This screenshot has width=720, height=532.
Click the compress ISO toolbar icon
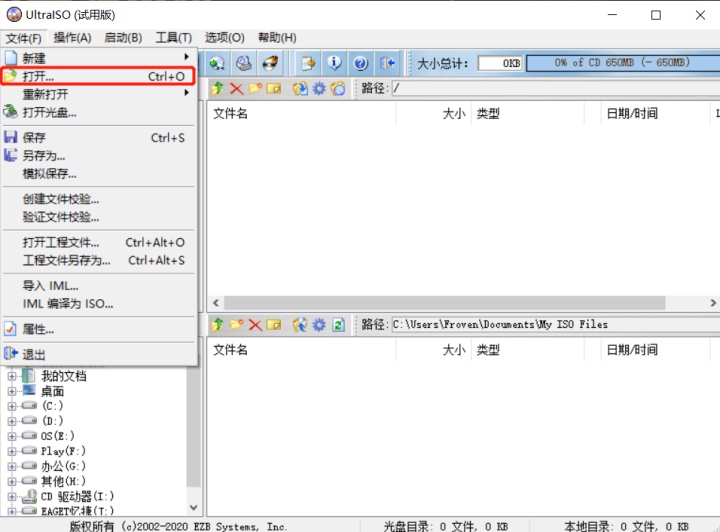(x=217, y=62)
